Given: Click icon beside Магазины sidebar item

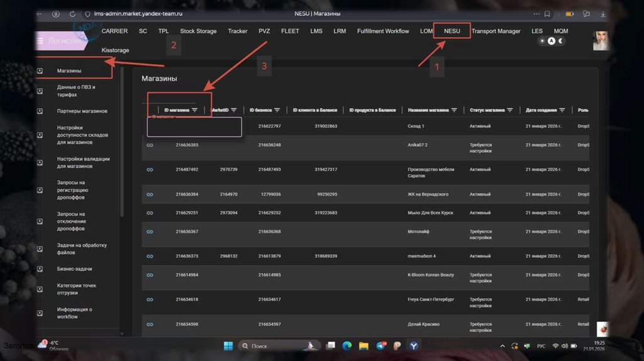Looking at the screenshot, I should click(40, 70).
